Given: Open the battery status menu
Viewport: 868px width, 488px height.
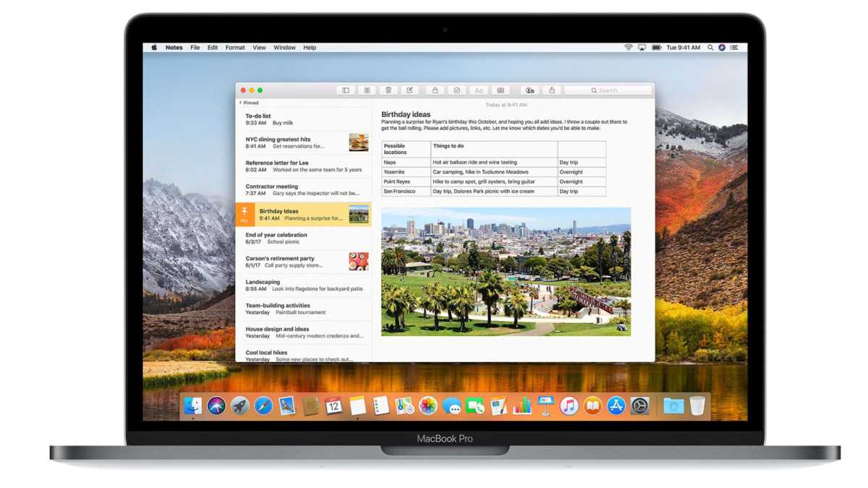Looking at the screenshot, I should pos(656,47).
